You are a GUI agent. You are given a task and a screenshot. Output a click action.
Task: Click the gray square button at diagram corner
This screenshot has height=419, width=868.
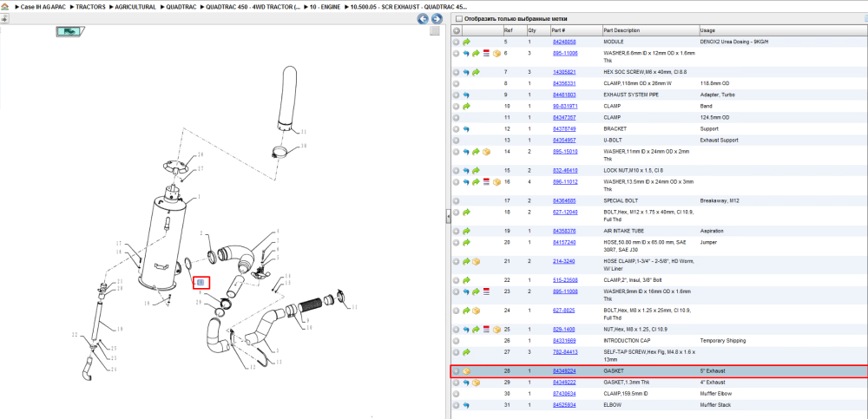tap(435, 31)
